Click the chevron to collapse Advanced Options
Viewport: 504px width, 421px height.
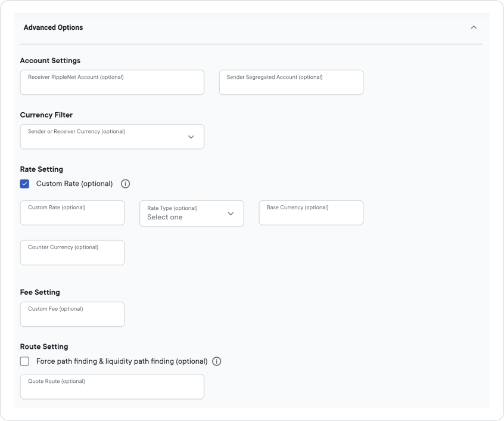[474, 27]
